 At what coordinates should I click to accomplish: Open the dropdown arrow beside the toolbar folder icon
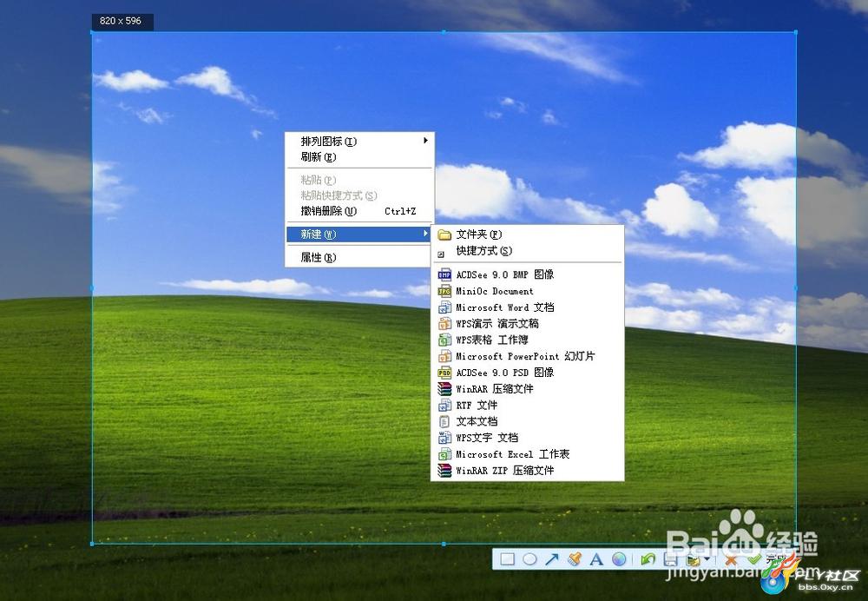point(707,560)
